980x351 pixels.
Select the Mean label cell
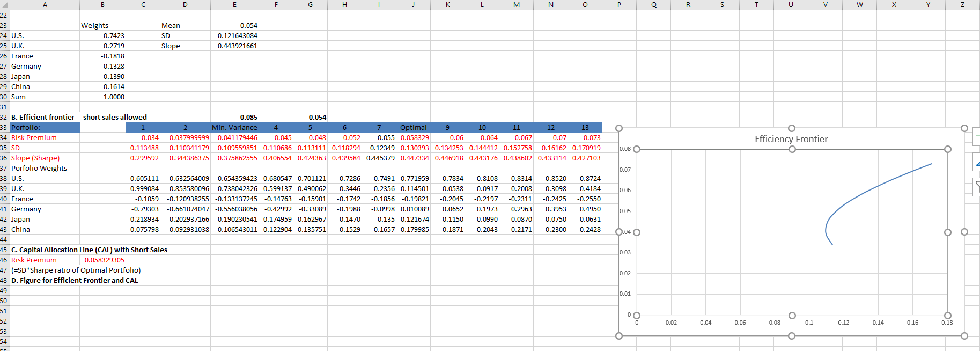185,25
